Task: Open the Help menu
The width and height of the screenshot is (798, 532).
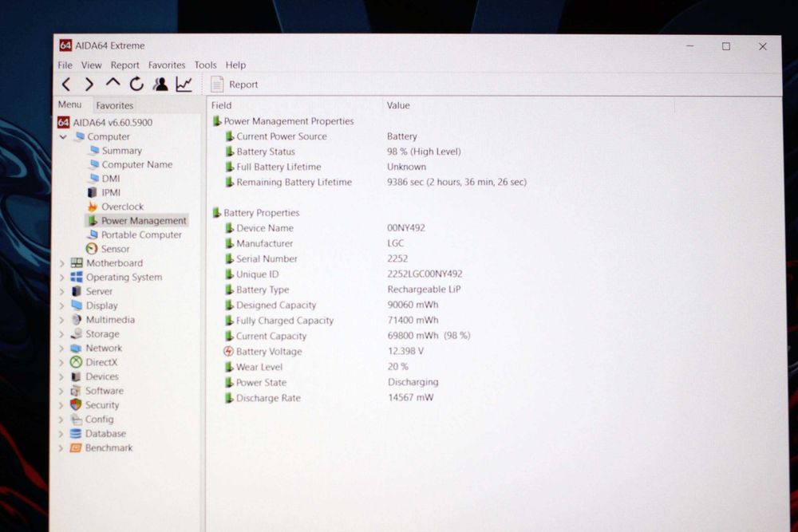Action: (235, 65)
